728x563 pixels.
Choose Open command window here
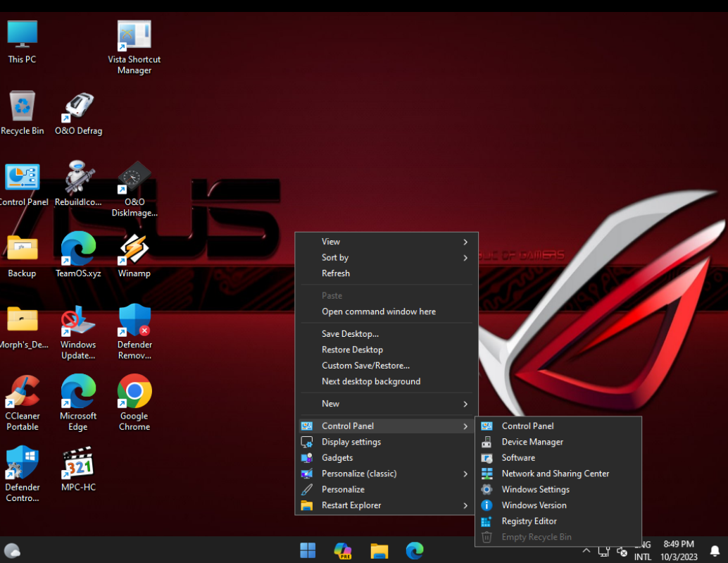coord(387,311)
